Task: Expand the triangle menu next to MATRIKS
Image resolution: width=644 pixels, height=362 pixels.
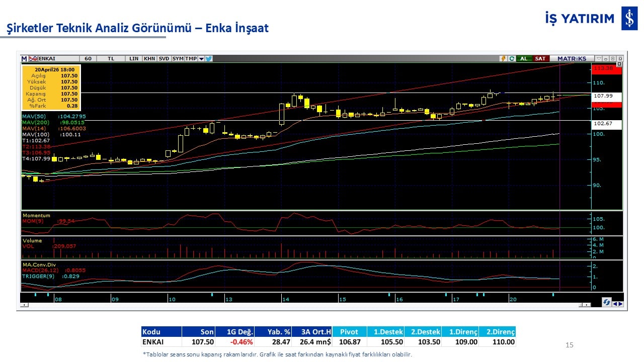Action: pyautogui.click(x=599, y=59)
